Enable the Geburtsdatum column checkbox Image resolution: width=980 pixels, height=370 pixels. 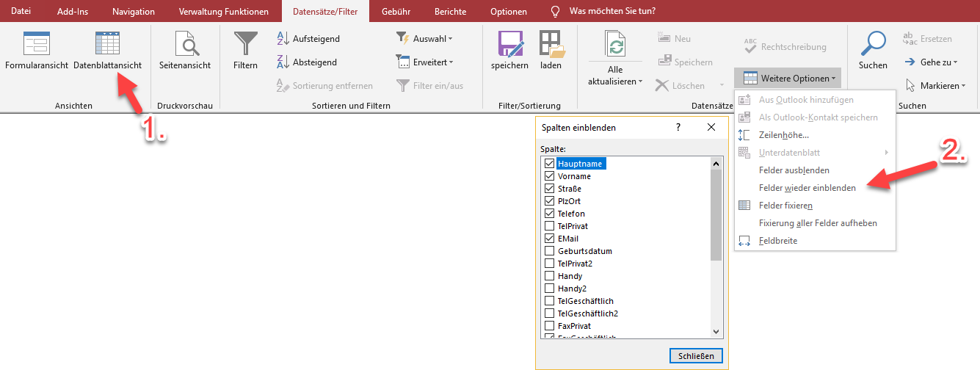[x=549, y=251]
